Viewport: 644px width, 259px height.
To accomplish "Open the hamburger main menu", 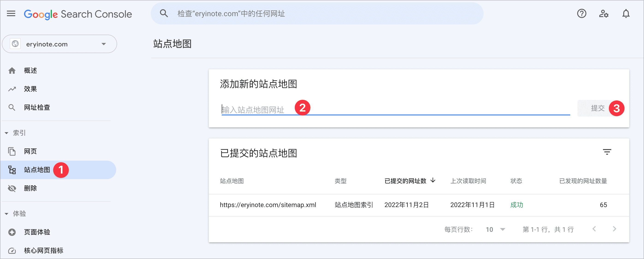I will (x=11, y=14).
